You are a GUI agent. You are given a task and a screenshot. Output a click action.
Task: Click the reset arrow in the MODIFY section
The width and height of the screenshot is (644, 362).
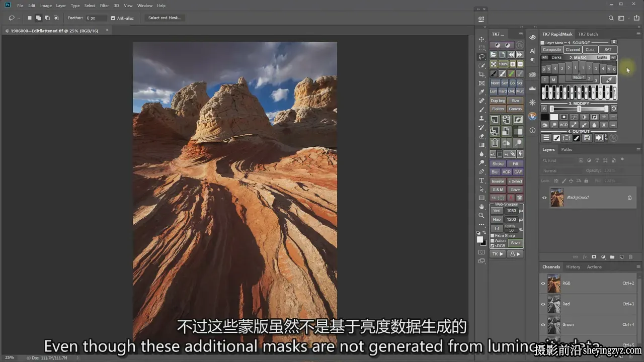(x=613, y=109)
